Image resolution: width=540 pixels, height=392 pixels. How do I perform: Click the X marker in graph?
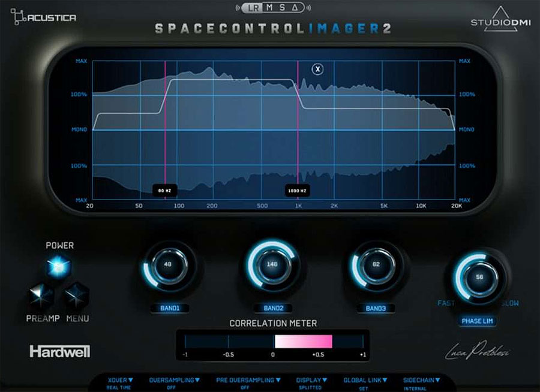click(317, 69)
